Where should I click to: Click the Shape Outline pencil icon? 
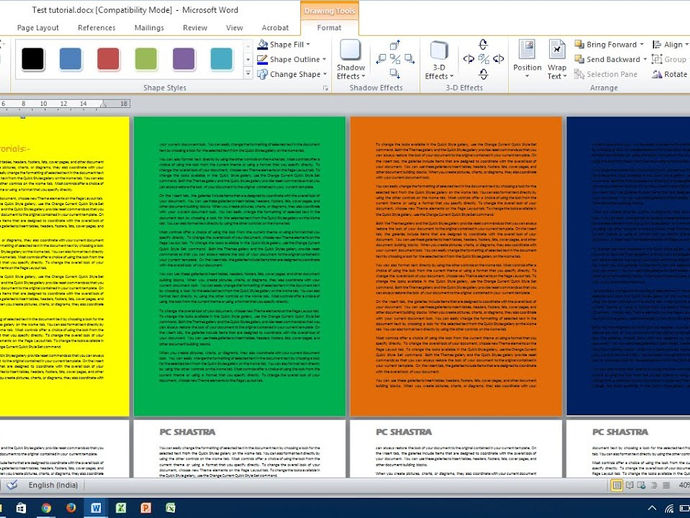(x=263, y=59)
